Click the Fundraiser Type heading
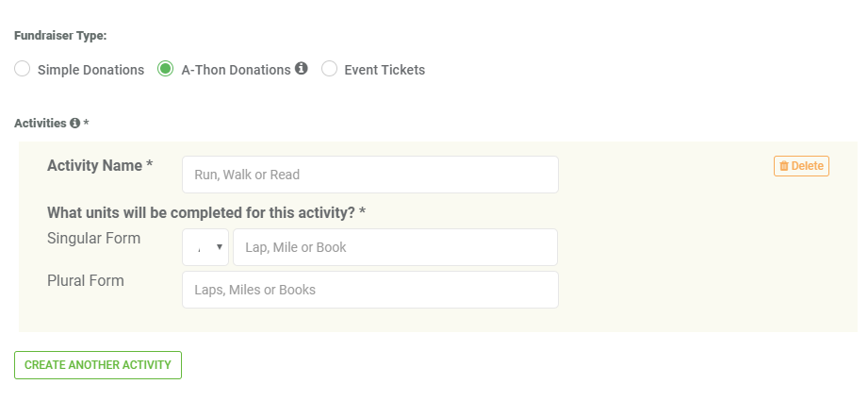 point(60,36)
